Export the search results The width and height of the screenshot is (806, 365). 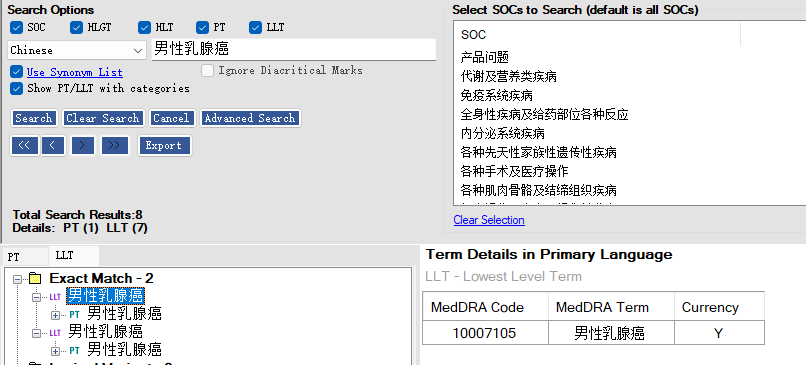tap(164, 145)
